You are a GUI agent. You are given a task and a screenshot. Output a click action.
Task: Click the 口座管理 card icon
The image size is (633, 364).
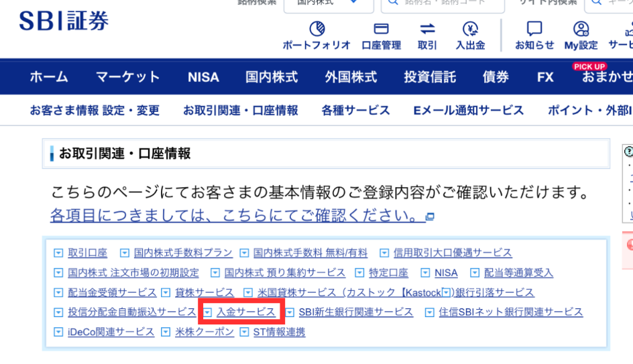coord(381,29)
